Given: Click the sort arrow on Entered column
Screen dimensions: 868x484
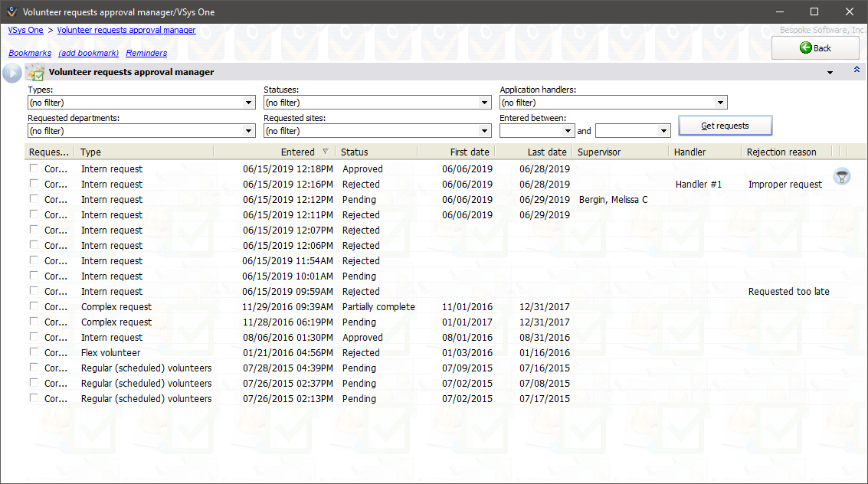Looking at the screenshot, I should coord(326,152).
